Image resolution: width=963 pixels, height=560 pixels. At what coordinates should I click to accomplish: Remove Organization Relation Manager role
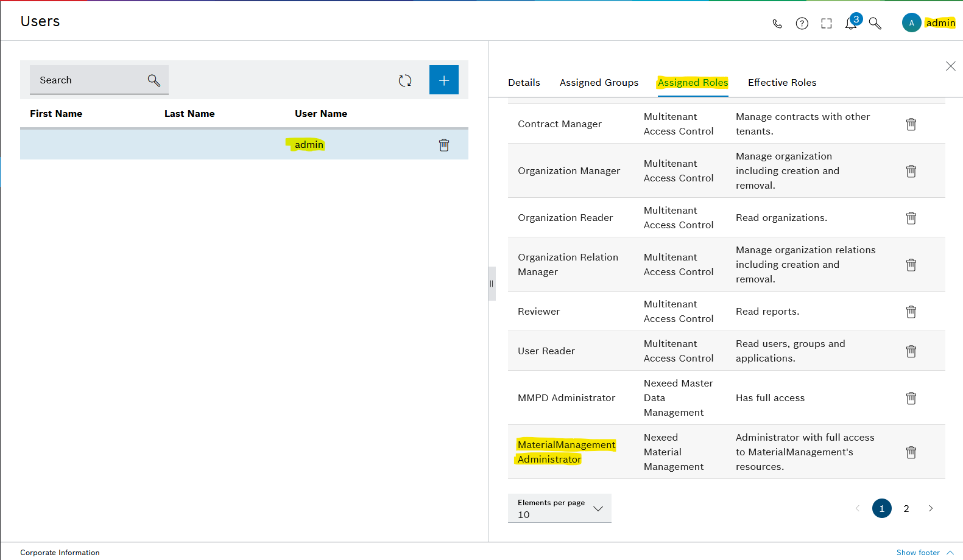(x=911, y=265)
